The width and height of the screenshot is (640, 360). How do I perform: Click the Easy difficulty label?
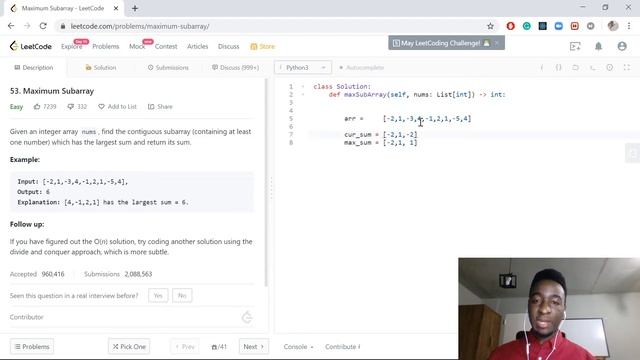click(16, 107)
